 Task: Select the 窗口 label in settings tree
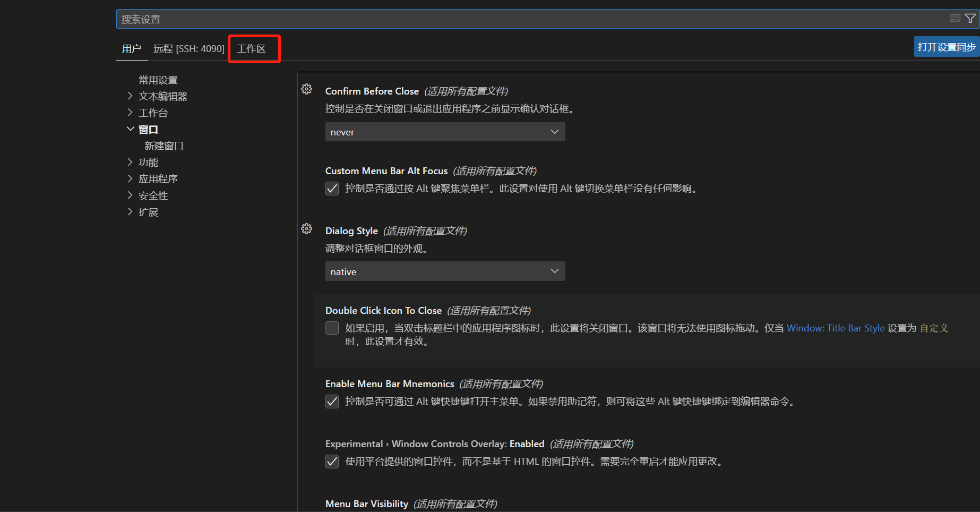(148, 129)
